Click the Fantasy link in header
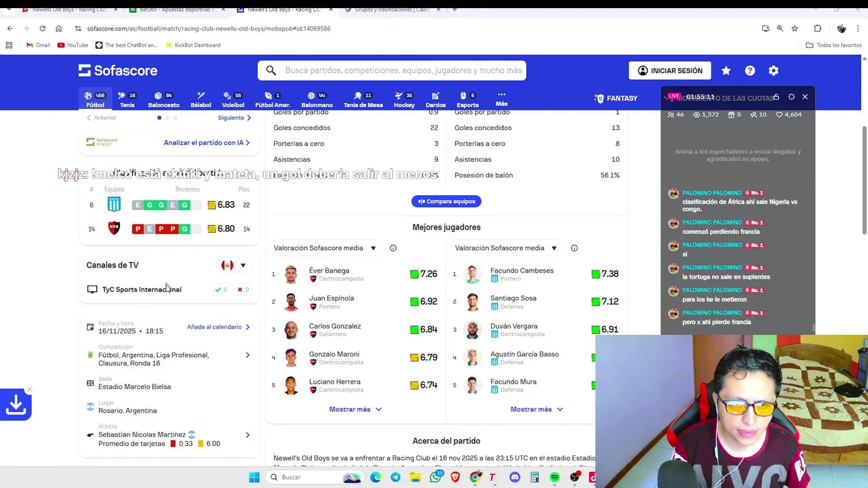The height and width of the screenshot is (488, 868). coord(616,98)
